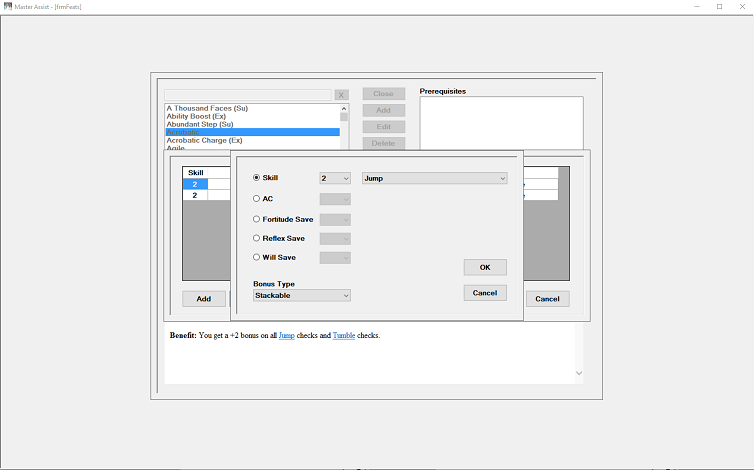Click Cancel in the bonus dialog

485,293
